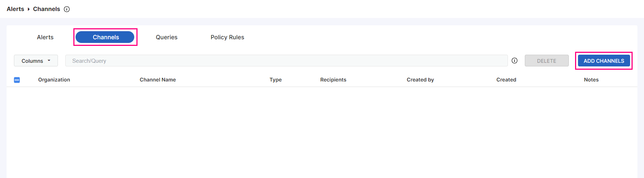644x178 pixels.
Task: Focus the Search/Query input field
Action: click(x=286, y=61)
